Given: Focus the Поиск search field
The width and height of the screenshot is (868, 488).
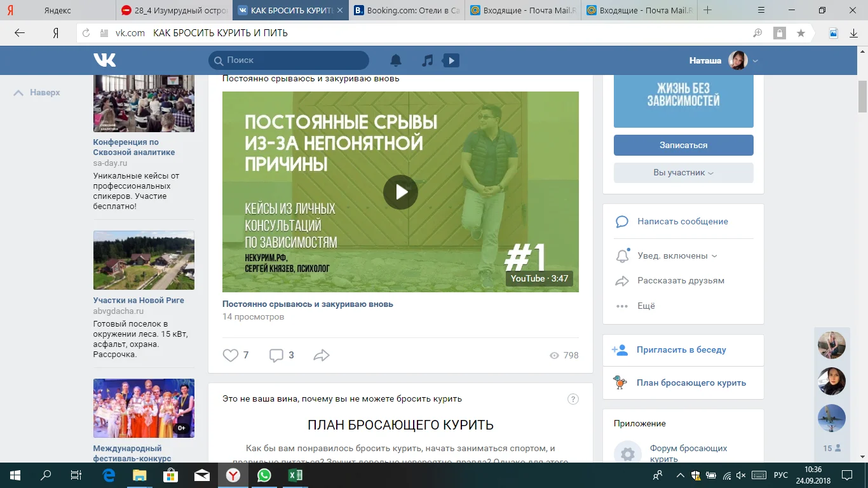Looking at the screenshot, I should point(288,60).
